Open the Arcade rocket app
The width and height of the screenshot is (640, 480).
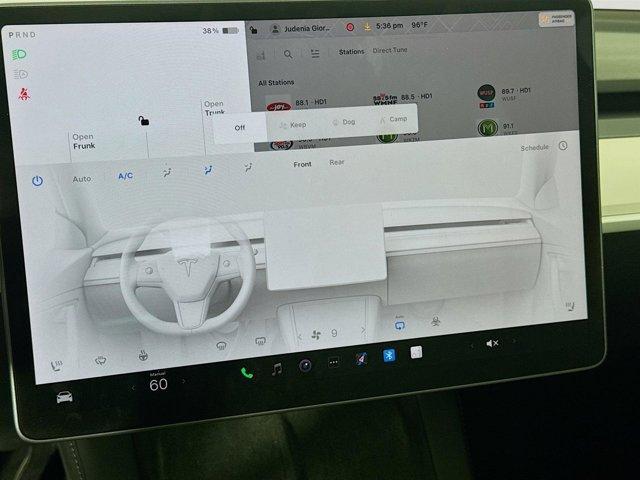pyautogui.click(x=361, y=359)
